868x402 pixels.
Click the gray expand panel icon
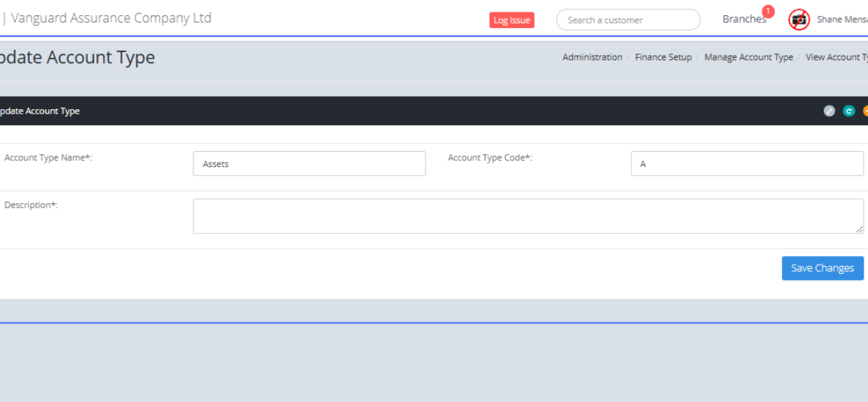(x=829, y=111)
